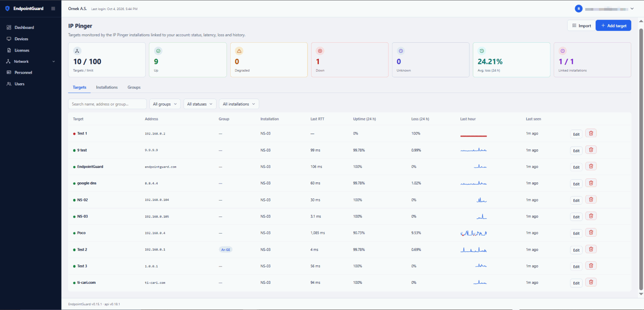Click trash icon in ti-cari.com row

pyautogui.click(x=591, y=282)
